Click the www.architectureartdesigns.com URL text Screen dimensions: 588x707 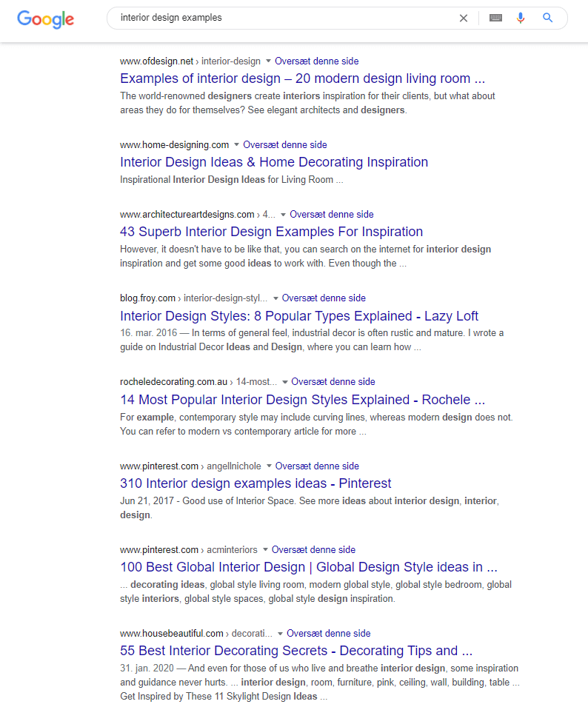click(x=187, y=214)
